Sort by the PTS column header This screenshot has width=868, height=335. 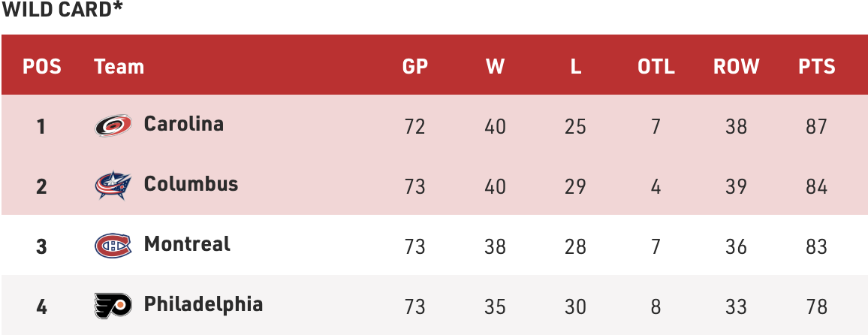coord(816,66)
